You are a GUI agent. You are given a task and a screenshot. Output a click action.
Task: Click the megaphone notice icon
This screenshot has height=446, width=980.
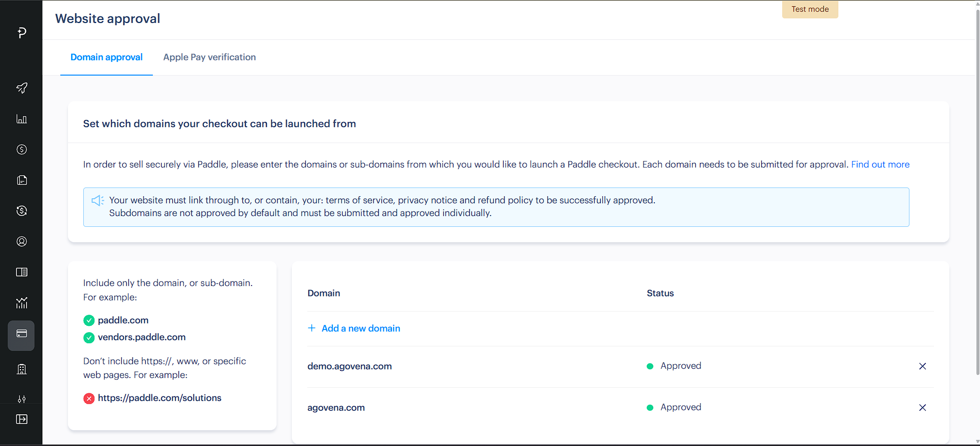[x=98, y=200]
